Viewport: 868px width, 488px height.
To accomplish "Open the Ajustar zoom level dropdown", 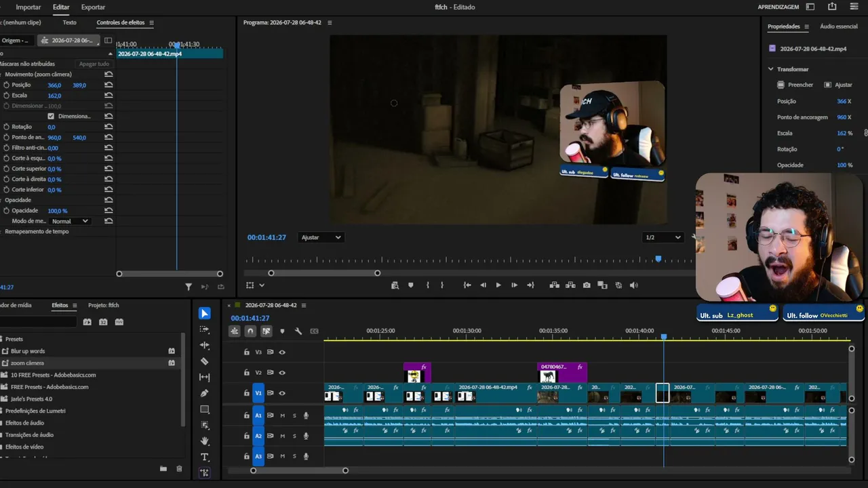I will (x=321, y=237).
